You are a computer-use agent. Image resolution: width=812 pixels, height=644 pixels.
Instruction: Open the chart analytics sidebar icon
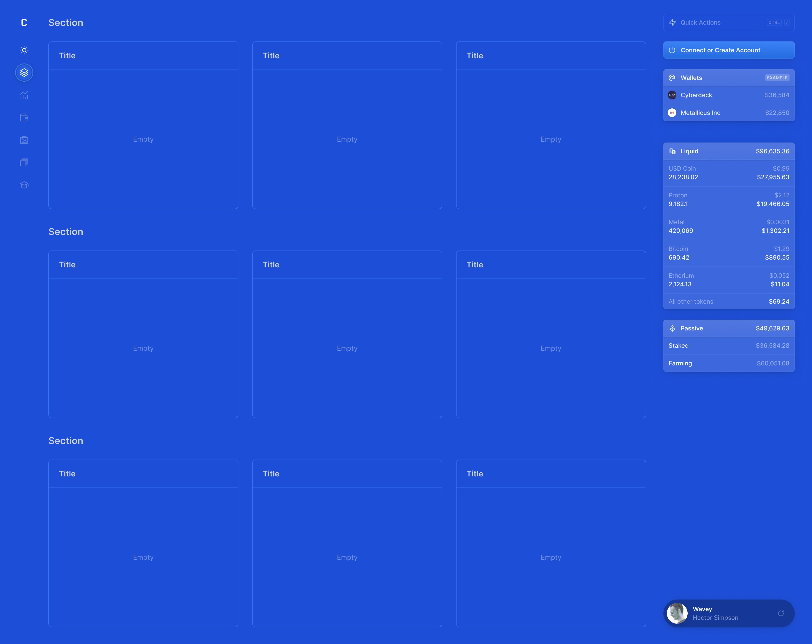pyautogui.click(x=24, y=95)
